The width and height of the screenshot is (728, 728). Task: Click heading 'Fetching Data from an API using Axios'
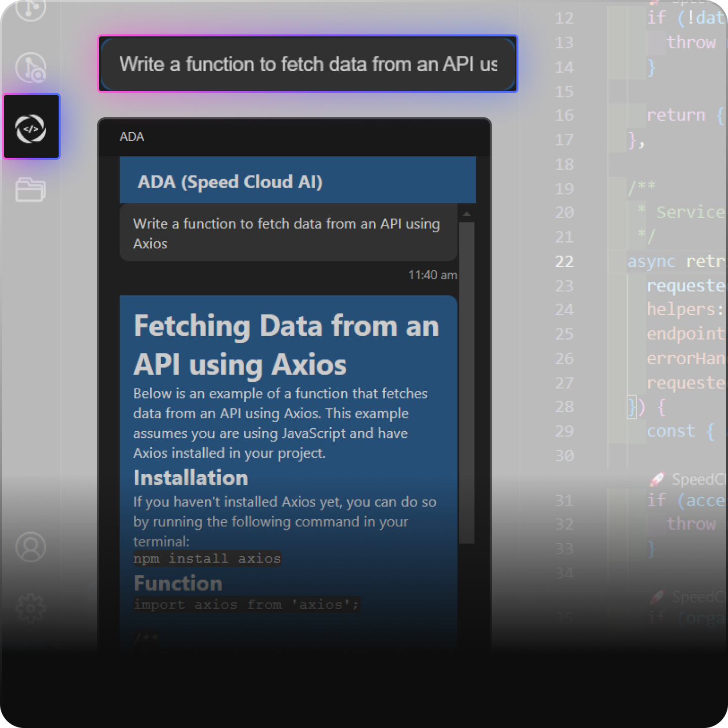(x=286, y=345)
